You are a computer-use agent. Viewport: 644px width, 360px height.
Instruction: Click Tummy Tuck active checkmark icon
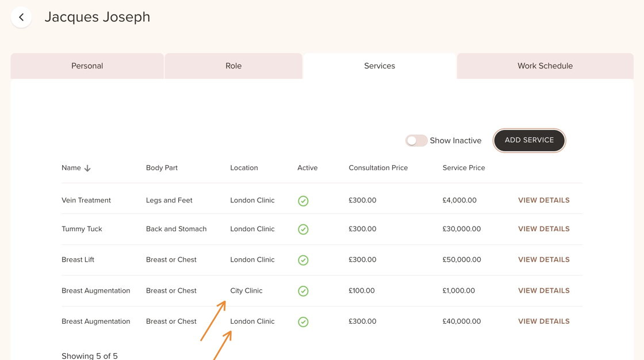click(x=303, y=229)
